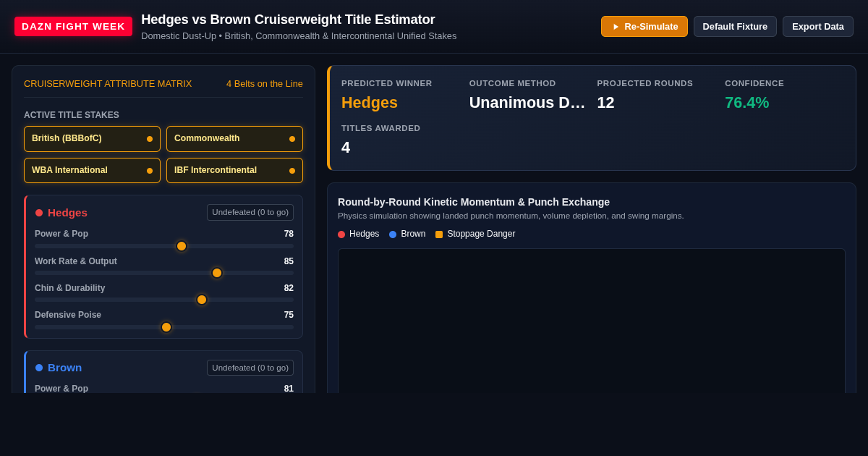Click the DAZN Fight Week badge
868x456 pixels.
click(x=73, y=26)
